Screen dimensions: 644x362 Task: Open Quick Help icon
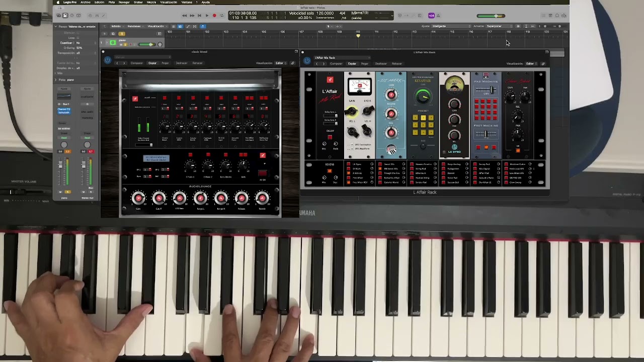pyautogui.click(x=72, y=16)
